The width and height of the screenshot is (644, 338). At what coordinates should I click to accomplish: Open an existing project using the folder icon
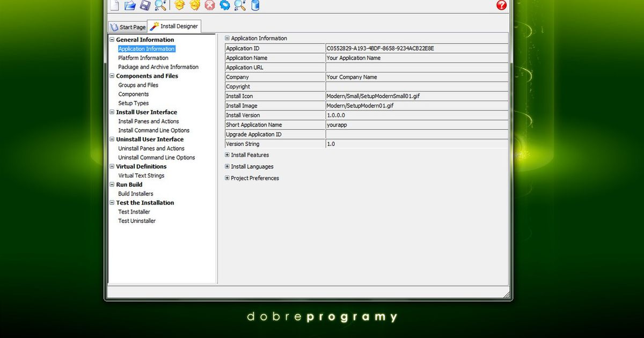point(129,5)
